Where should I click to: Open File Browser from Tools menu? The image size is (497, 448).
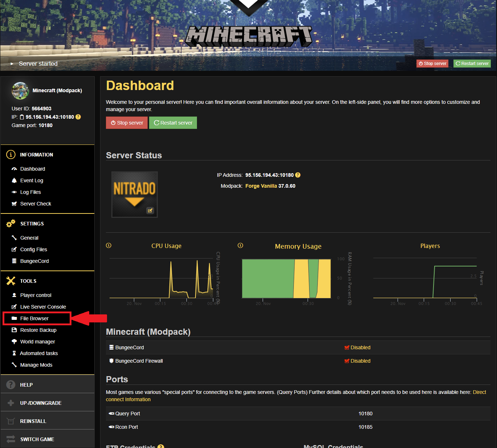[34, 318]
